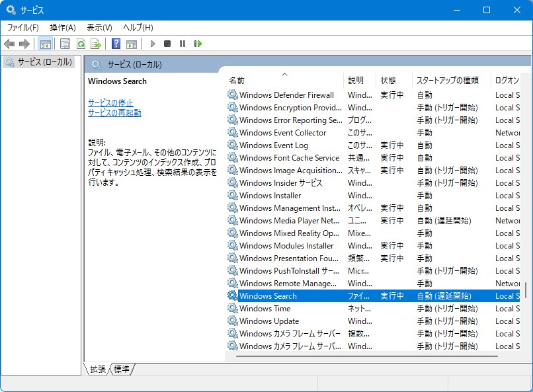The width and height of the screenshot is (533, 392).
Task: Click the Export List toolbar icon
Action: pyautogui.click(x=96, y=44)
